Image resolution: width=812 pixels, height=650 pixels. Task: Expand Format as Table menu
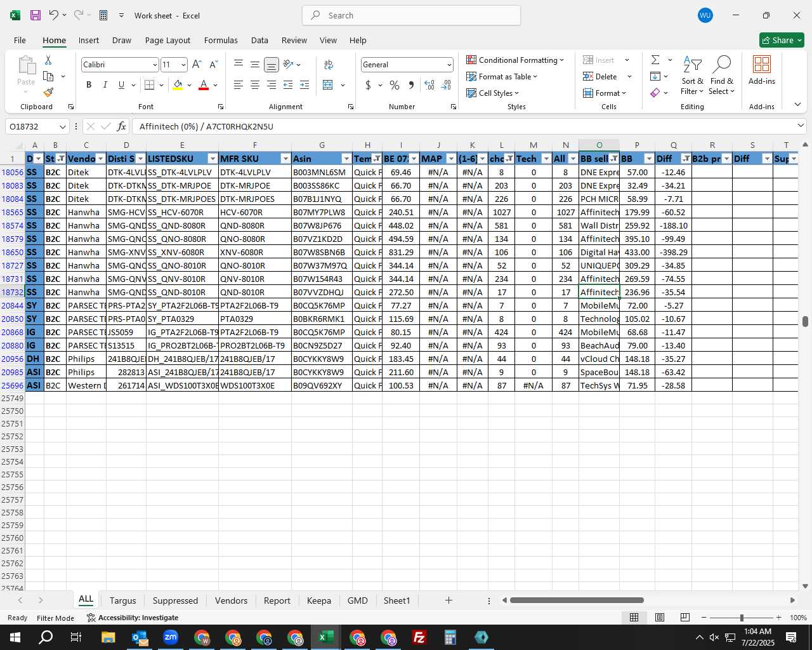coord(502,76)
